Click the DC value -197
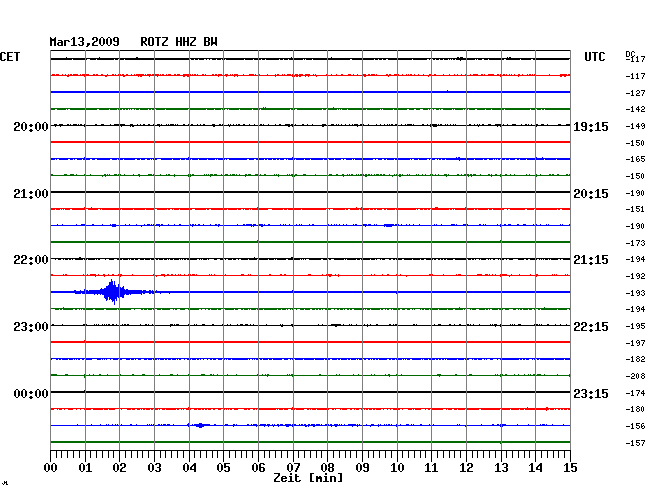The image size is (650, 494). [x=635, y=343]
